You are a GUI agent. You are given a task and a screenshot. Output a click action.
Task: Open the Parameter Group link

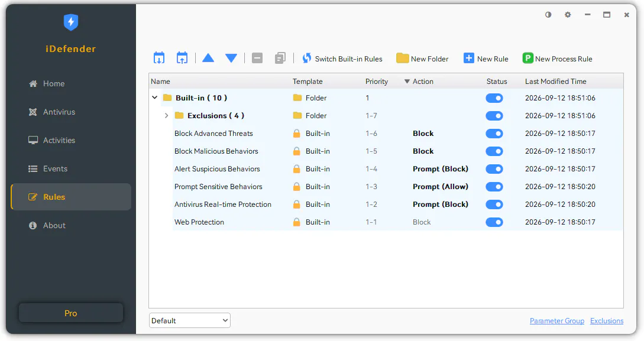(x=557, y=321)
